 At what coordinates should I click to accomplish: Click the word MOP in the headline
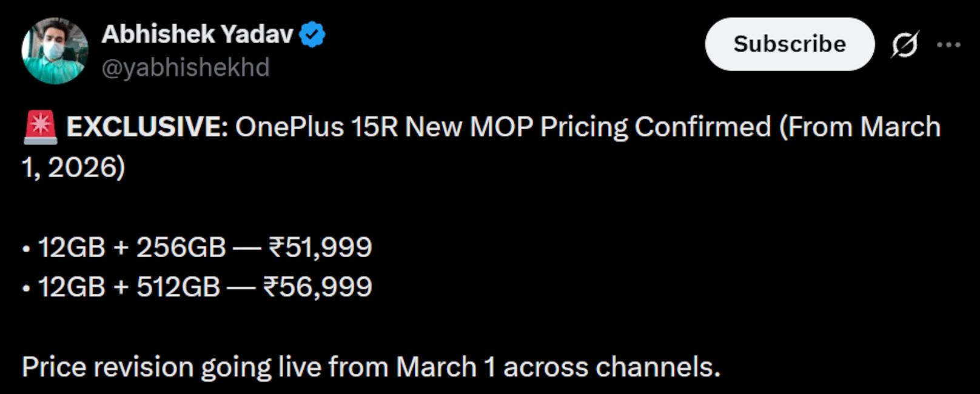pos(502,127)
